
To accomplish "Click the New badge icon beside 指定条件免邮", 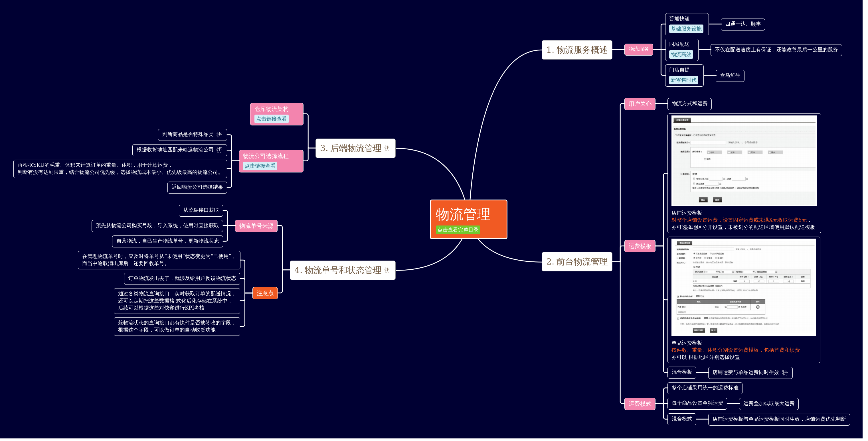I will 698,296.
